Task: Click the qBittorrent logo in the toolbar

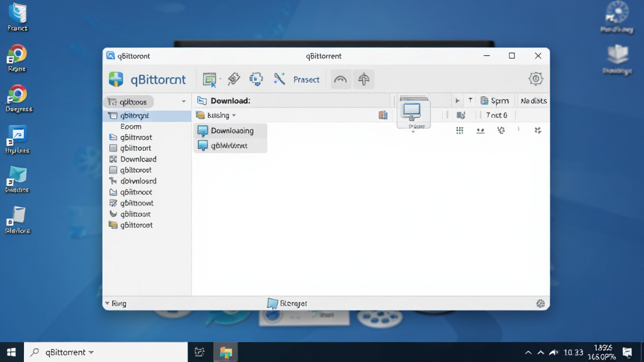Action: click(x=116, y=79)
